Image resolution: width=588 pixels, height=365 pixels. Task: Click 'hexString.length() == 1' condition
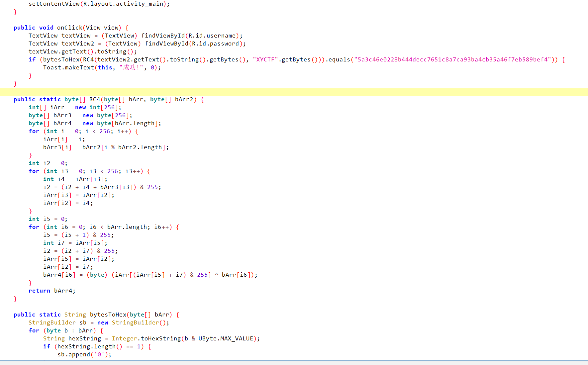pos(99,346)
